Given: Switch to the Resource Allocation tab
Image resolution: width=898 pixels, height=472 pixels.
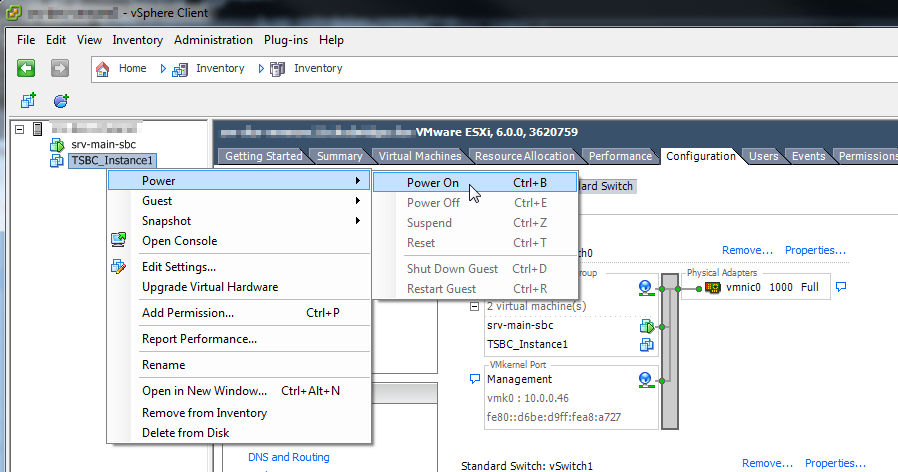Looking at the screenshot, I should point(525,156).
